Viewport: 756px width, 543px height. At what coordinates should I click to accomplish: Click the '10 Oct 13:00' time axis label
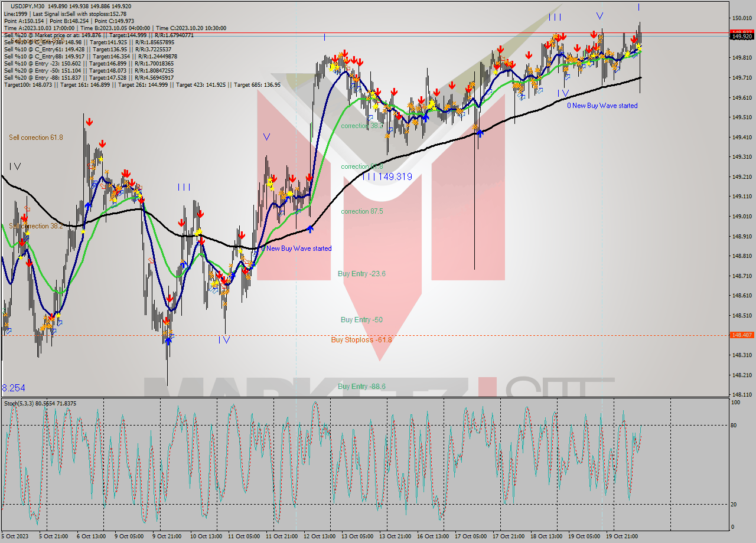[x=206, y=537]
